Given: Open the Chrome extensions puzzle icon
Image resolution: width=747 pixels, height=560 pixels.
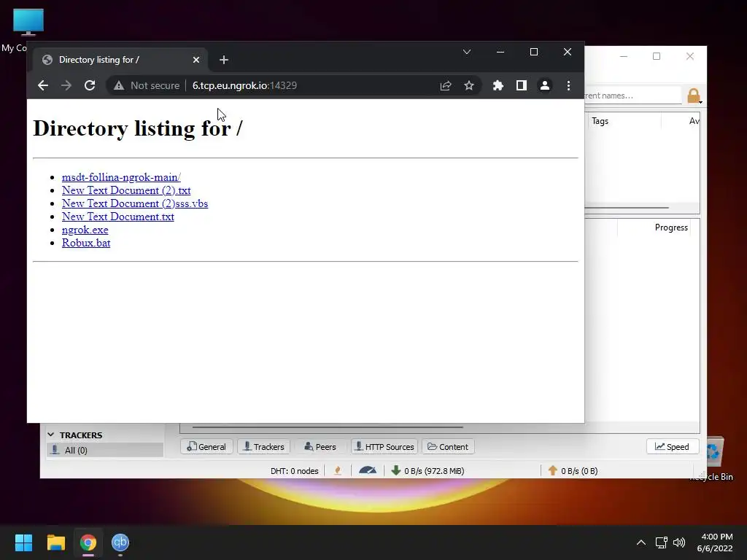Looking at the screenshot, I should pyautogui.click(x=498, y=85).
